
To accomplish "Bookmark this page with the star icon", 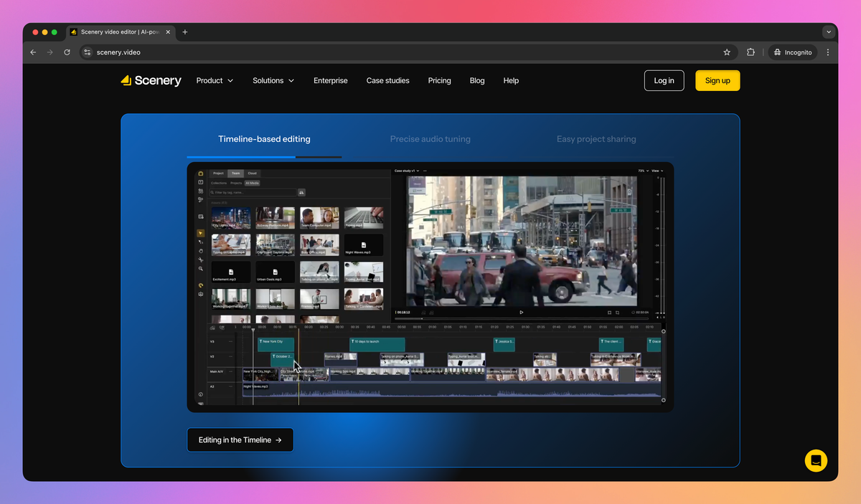I will tap(727, 52).
